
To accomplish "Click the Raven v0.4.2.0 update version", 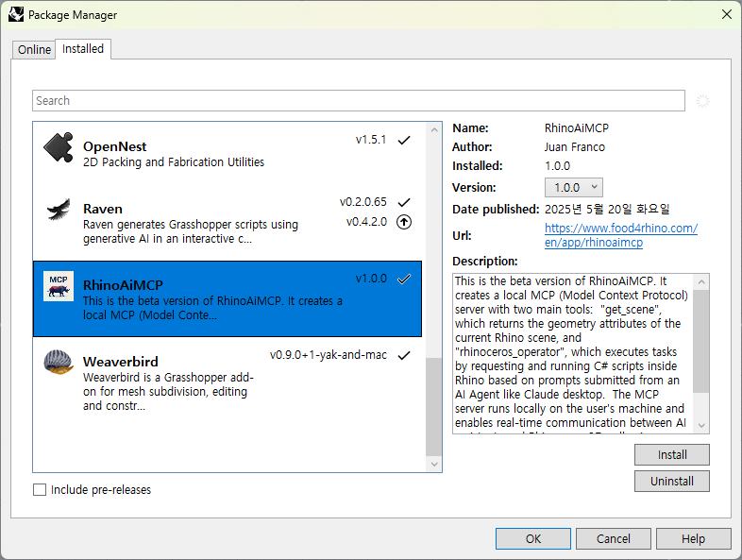I will [366, 222].
